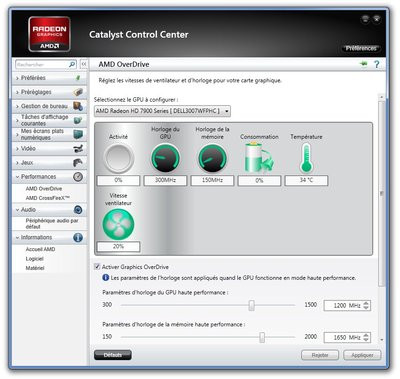Click the Informations blue info icon
This screenshot has height=379, width=400.
click(78, 237)
